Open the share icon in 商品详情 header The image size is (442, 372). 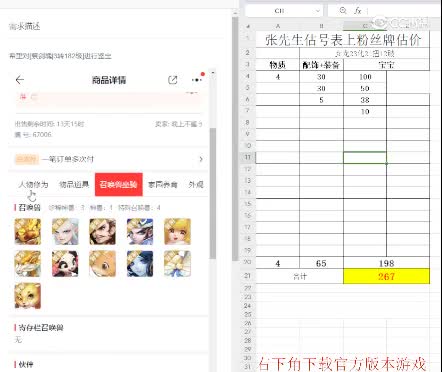pyautogui.click(x=173, y=80)
